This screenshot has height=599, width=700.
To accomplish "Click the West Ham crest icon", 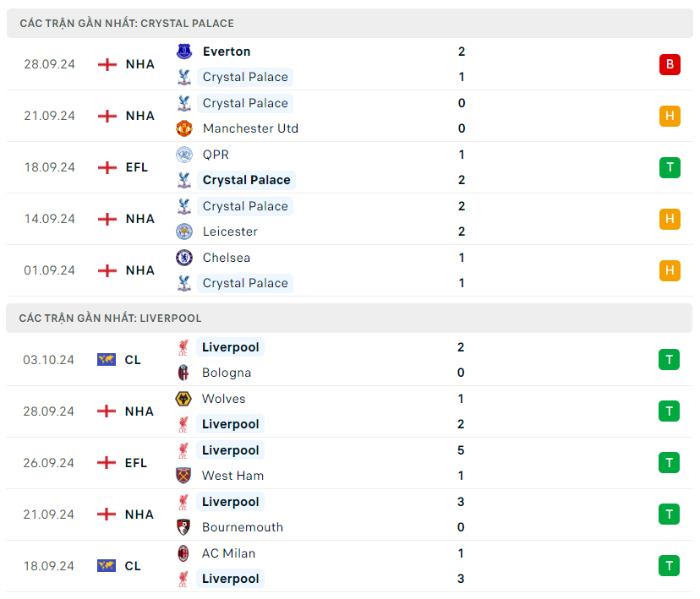I will [183, 476].
